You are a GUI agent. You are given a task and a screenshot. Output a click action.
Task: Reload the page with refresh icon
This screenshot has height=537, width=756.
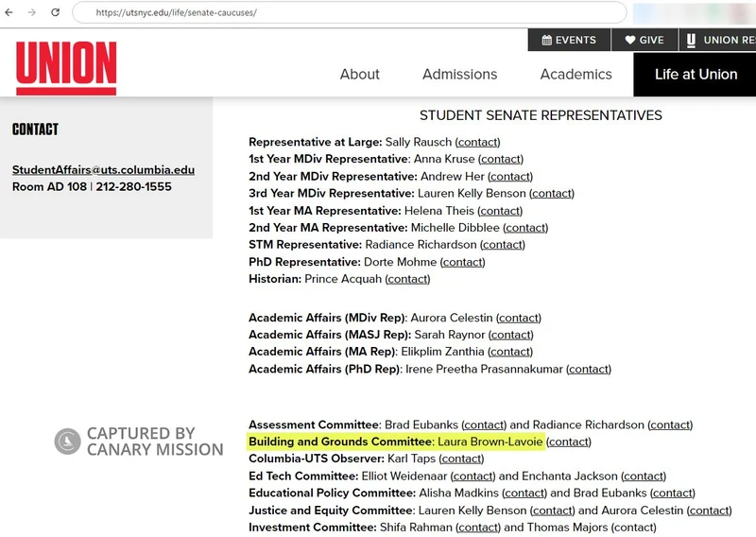(56, 13)
